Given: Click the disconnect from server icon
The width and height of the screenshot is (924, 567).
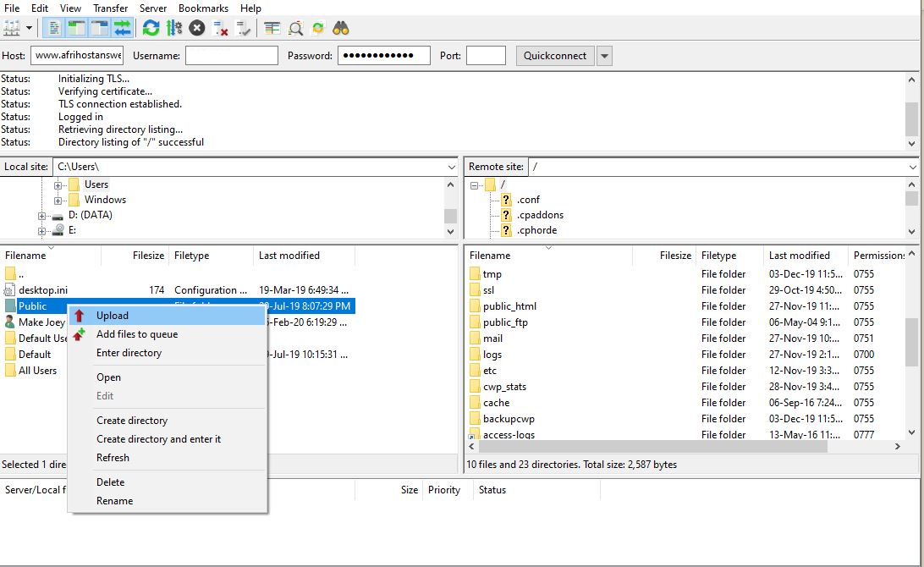Looking at the screenshot, I should coord(221,28).
